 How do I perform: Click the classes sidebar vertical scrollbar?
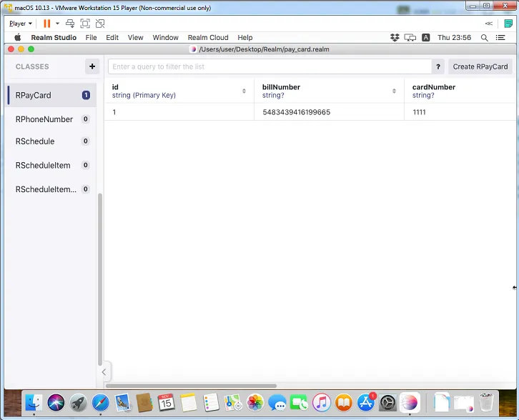click(x=100, y=279)
